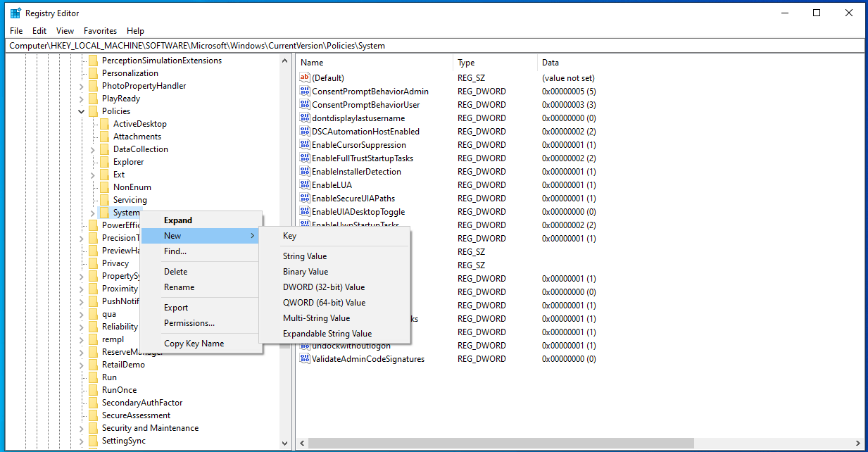868x452 pixels.
Task: Click the ConsentPromptBehaviorAdmin value icon
Action: (305, 91)
